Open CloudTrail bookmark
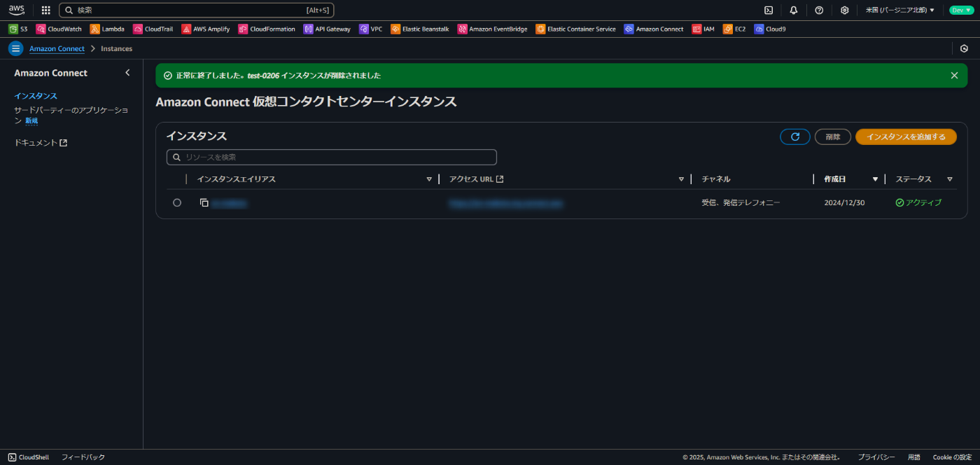This screenshot has height=465, width=980. point(153,29)
